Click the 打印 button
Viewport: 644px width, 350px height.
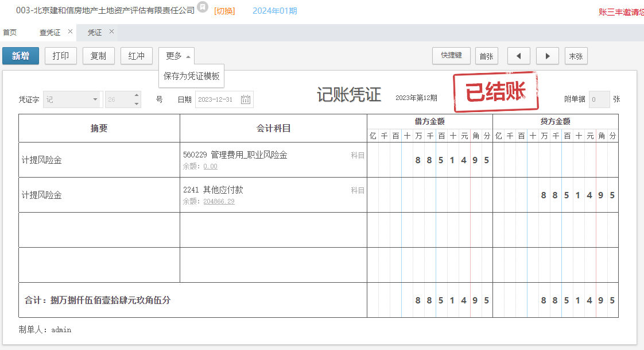(60, 56)
